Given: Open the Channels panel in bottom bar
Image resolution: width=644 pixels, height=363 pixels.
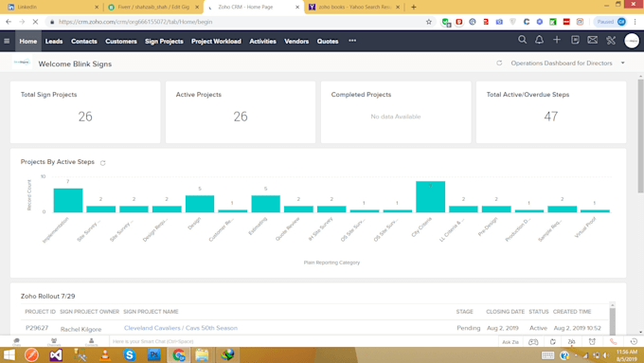Looking at the screenshot, I should 54,341.
